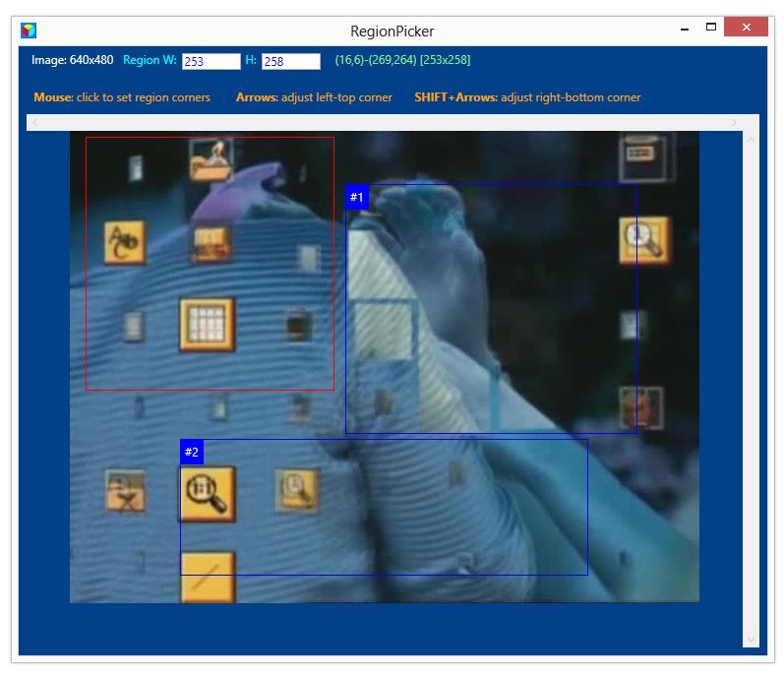Click the #1 region label tag

357,197
